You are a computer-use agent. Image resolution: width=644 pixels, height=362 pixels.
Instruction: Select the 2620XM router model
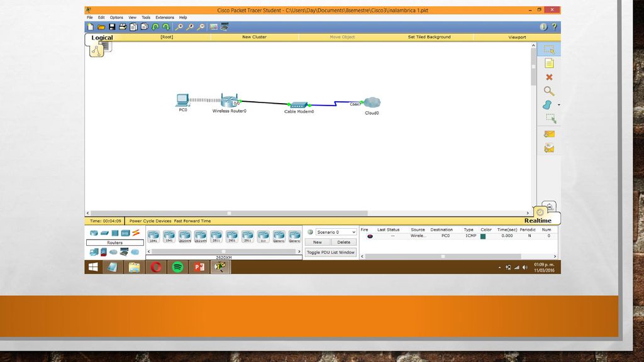pyautogui.click(x=184, y=236)
